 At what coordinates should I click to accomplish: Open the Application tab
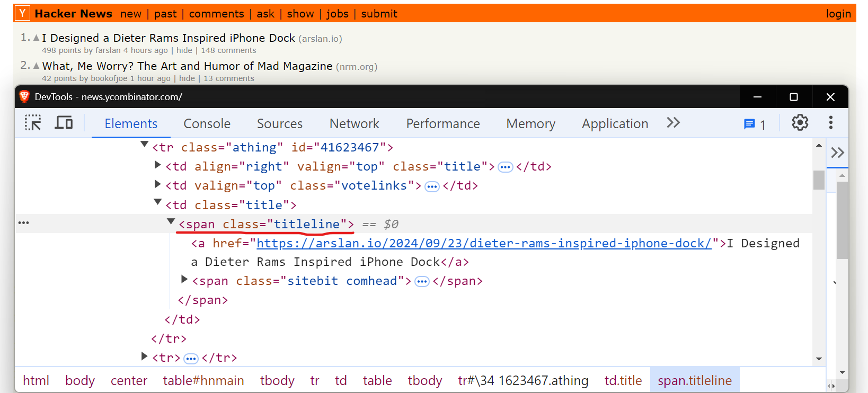(615, 124)
